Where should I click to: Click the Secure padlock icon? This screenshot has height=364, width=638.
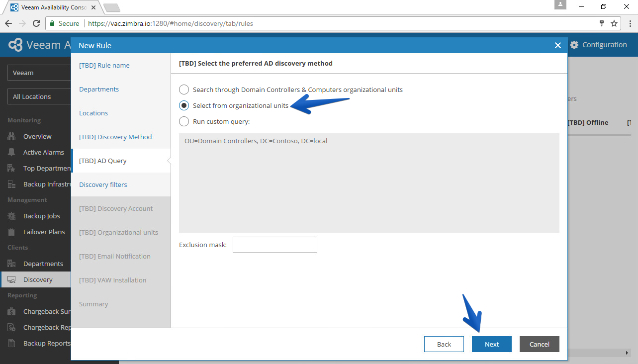[x=52, y=23]
